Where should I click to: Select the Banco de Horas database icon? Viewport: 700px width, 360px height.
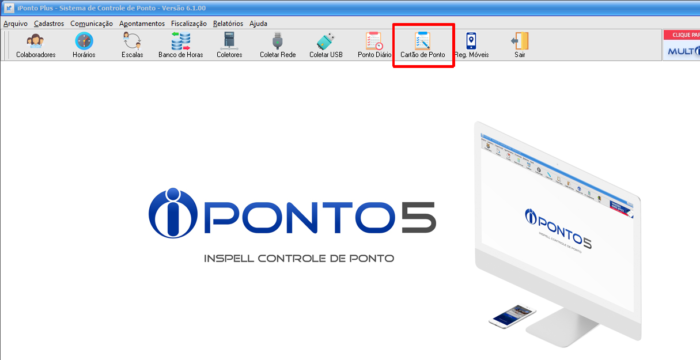tap(181, 41)
